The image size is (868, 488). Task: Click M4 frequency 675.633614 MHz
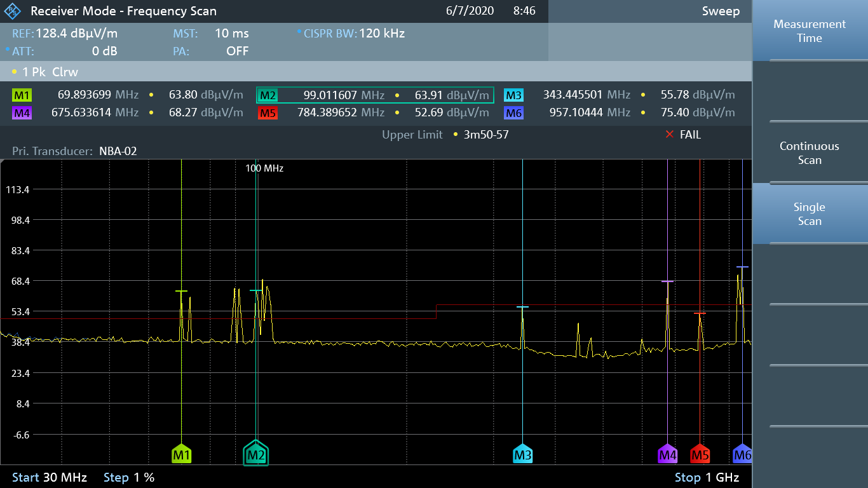click(95, 112)
